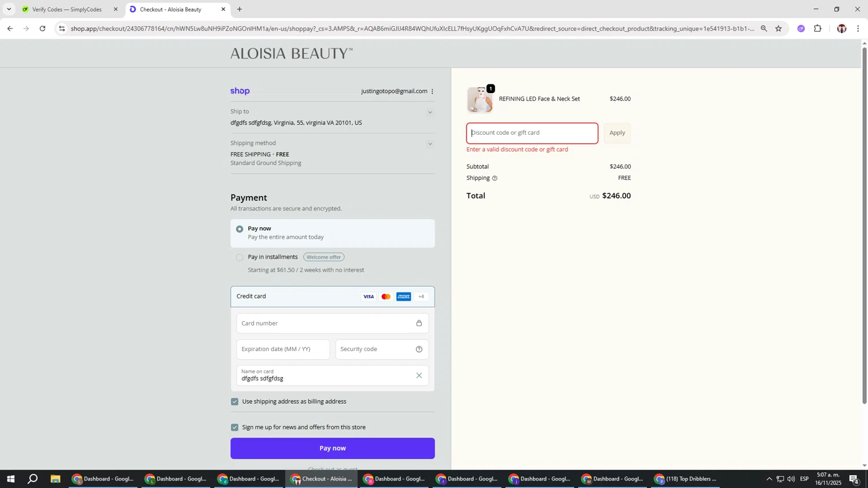Viewport: 868px width, 488px height.
Task: Clear the Name on card field
Action: (419, 376)
